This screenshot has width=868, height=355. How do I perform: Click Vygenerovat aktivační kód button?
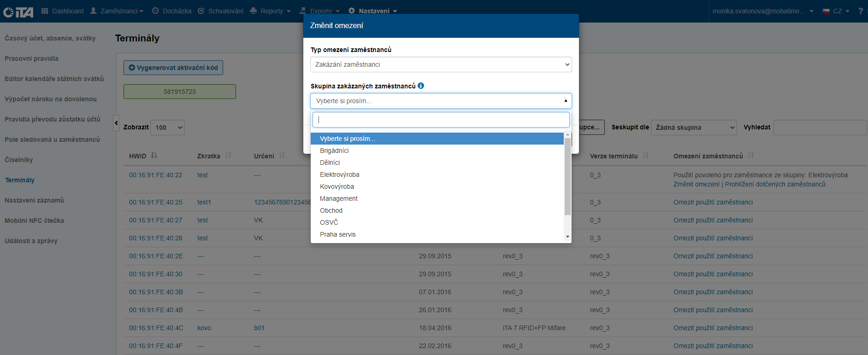(x=173, y=68)
